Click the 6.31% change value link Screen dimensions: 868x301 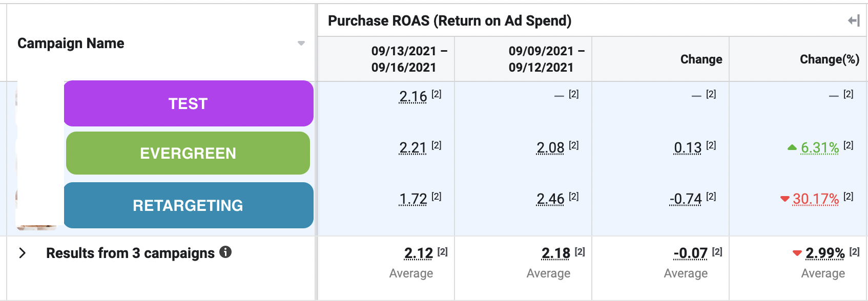(819, 147)
